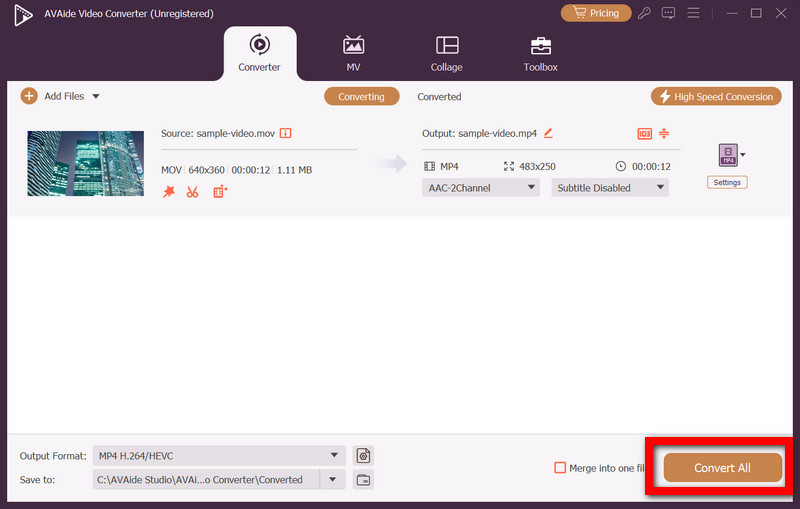Click the compress video icon
Image resolution: width=800 pixels, height=509 pixels.
[664, 133]
